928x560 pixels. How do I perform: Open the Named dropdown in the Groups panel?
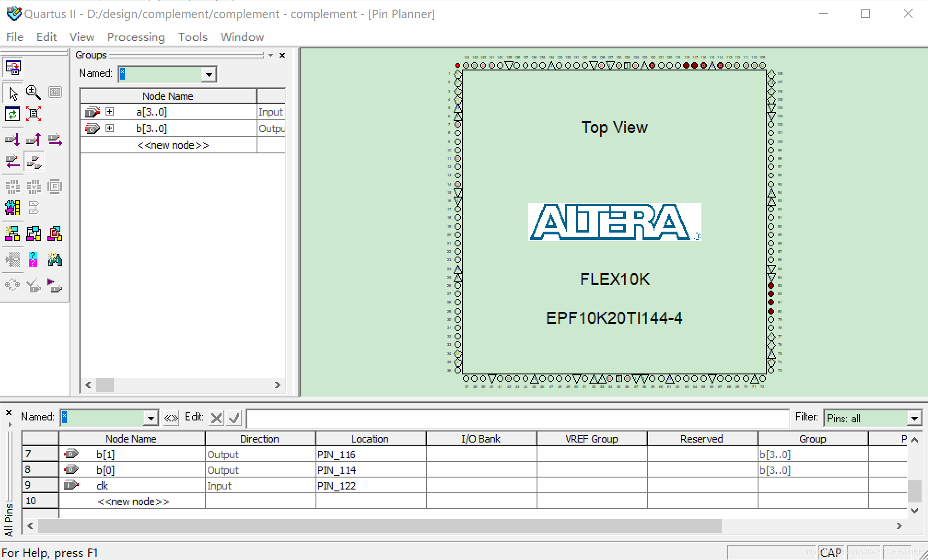pyautogui.click(x=209, y=74)
